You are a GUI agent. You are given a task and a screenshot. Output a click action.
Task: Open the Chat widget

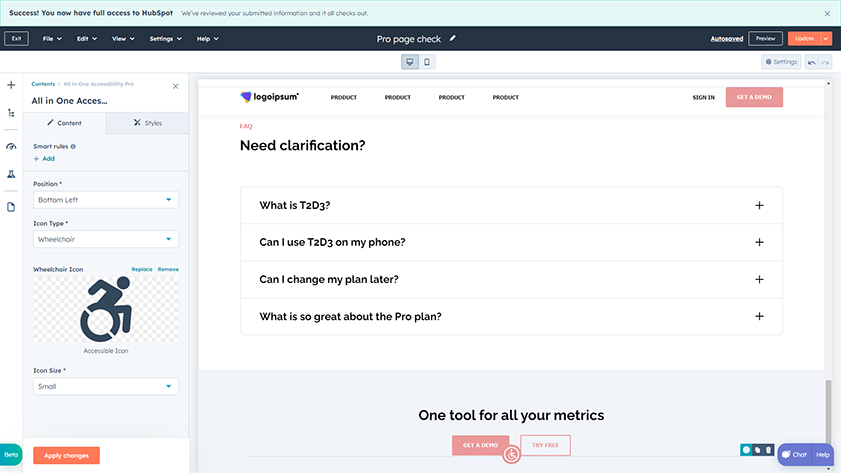tap(794, 454)
